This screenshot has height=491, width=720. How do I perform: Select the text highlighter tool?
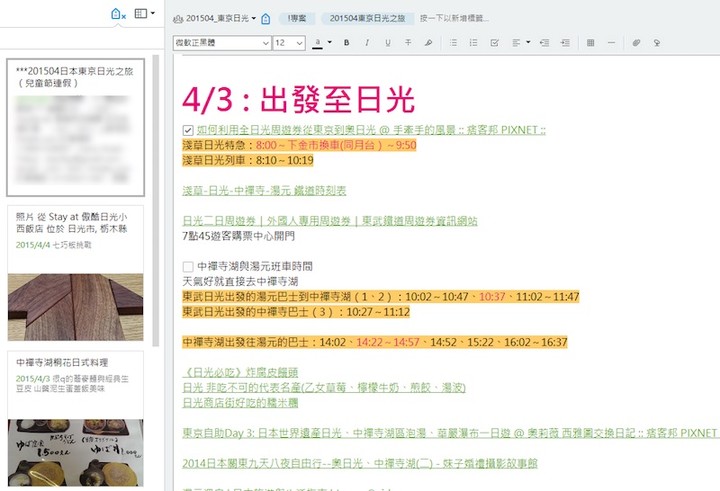tap(429, 43)
